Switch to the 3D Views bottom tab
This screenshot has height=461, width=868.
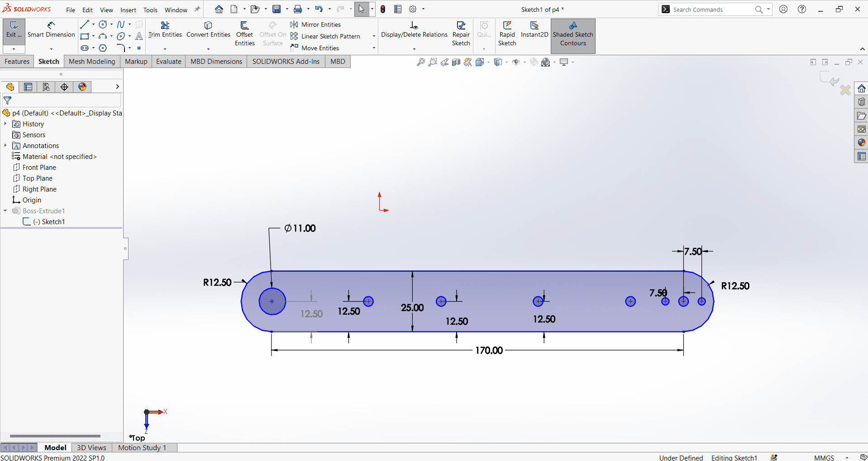tap(91, 447)
